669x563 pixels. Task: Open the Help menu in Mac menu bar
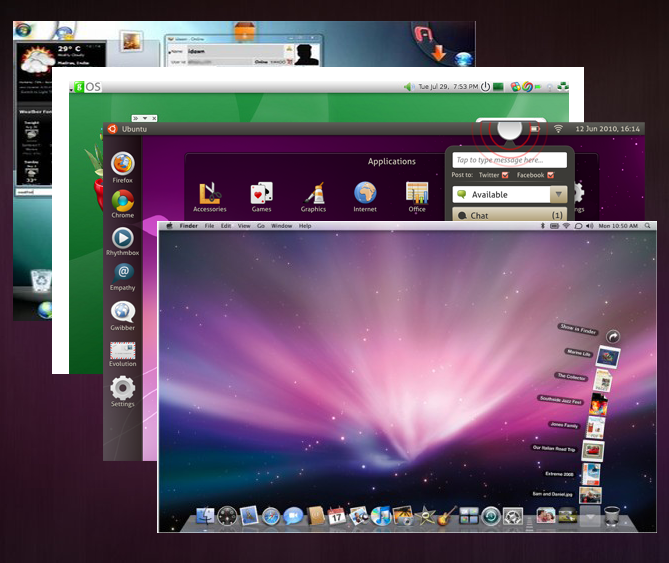(x=305, y=226)
